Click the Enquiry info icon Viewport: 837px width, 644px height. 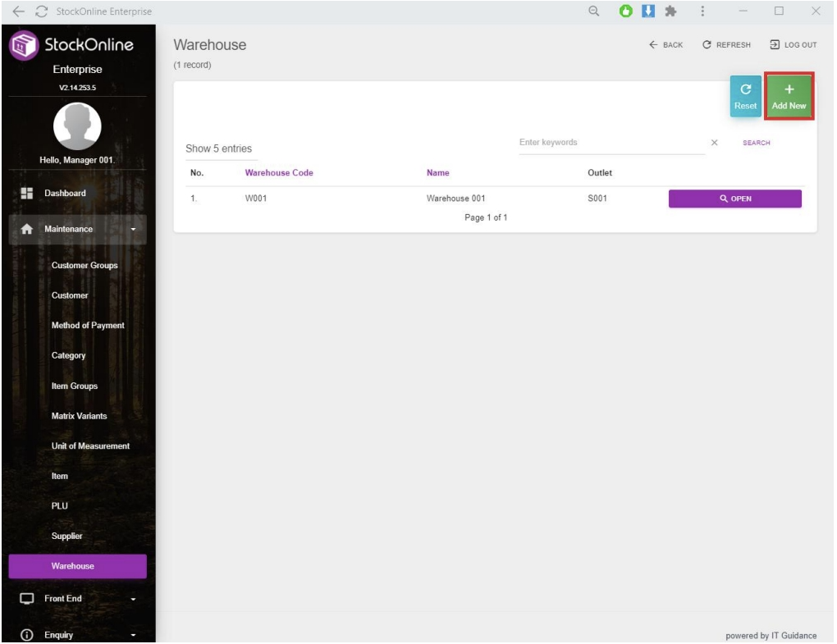point(26,635)
